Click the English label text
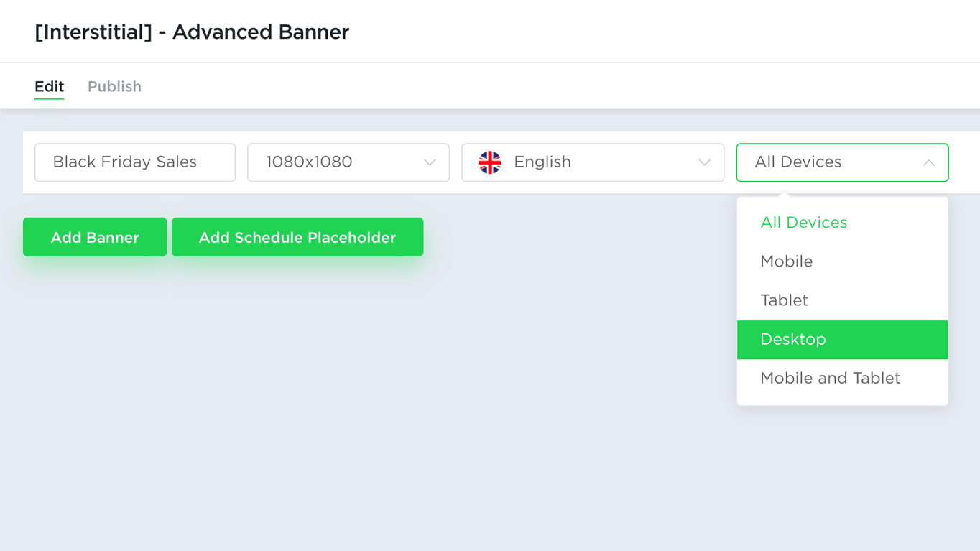The width and height of the screenshot is (980, 551). (542, 162)
